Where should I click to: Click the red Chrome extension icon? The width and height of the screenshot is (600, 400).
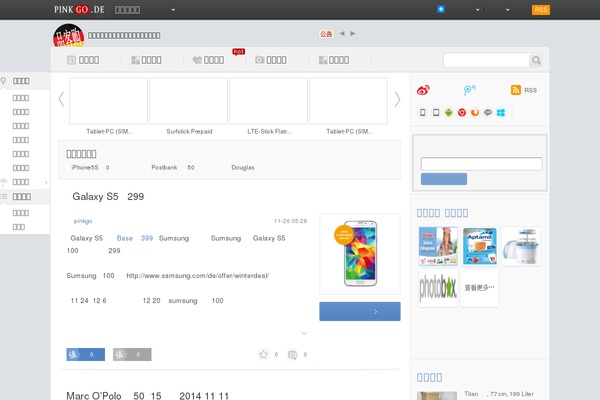(x=462, y=113)
